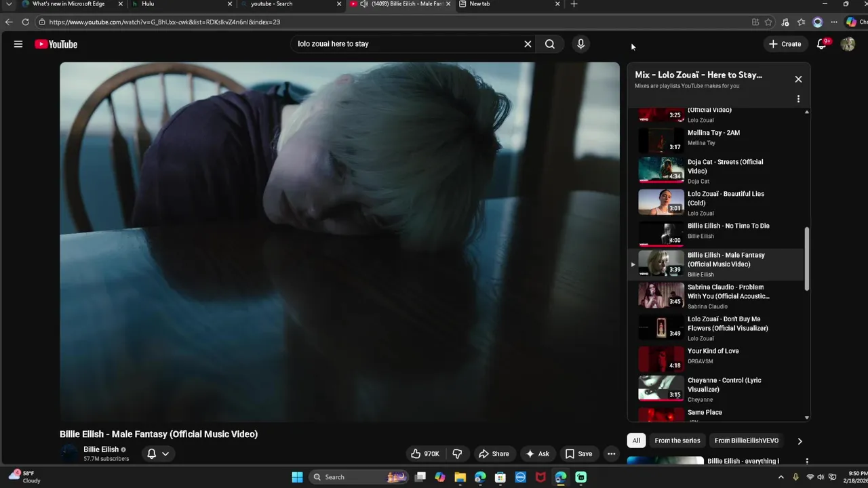
Task: Run search with magnifier button
Action: pyautogui.click(x=550, y=44)
